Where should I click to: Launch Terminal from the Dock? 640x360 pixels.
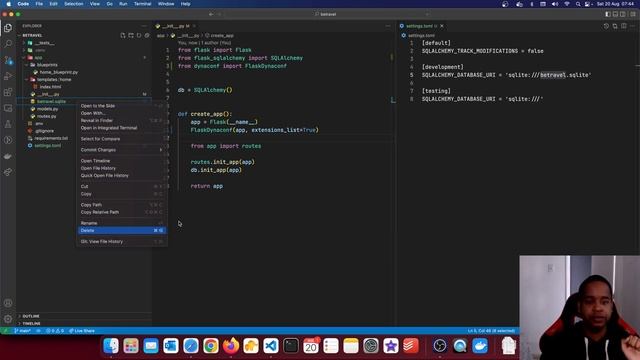291,346
